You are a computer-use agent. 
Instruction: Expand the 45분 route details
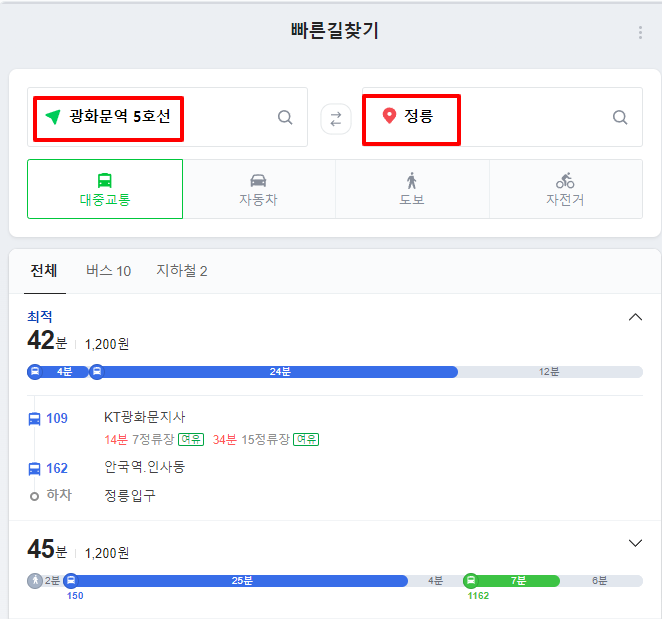pyautogui.click(x=635, y=543)
